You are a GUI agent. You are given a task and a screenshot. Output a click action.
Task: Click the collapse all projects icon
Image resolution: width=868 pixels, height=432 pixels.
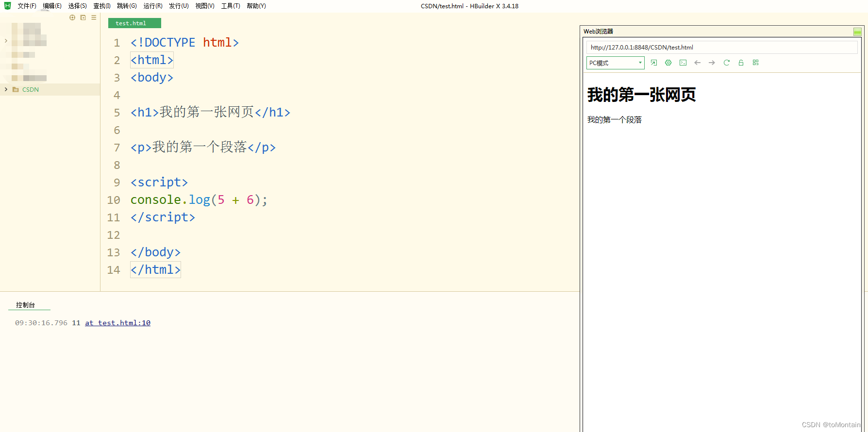[83, 17]
